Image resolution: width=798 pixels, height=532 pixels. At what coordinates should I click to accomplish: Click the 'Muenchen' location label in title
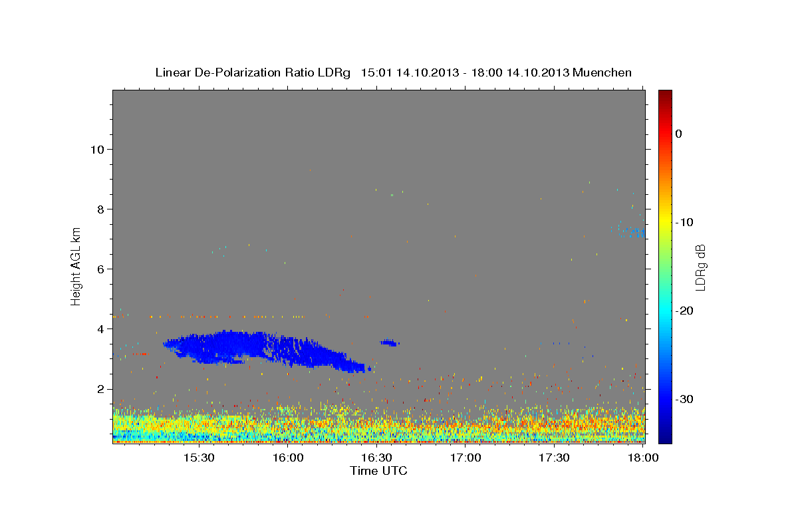[603, 72]
